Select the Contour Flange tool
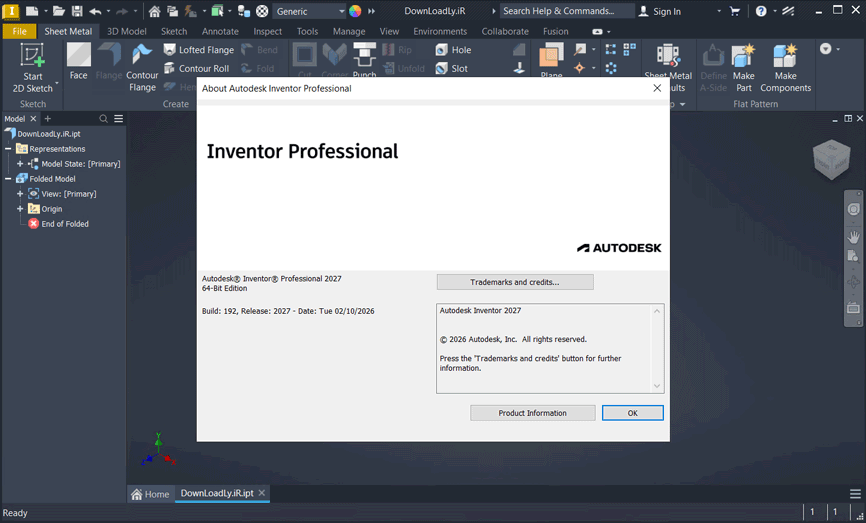 tap(142, 67)
